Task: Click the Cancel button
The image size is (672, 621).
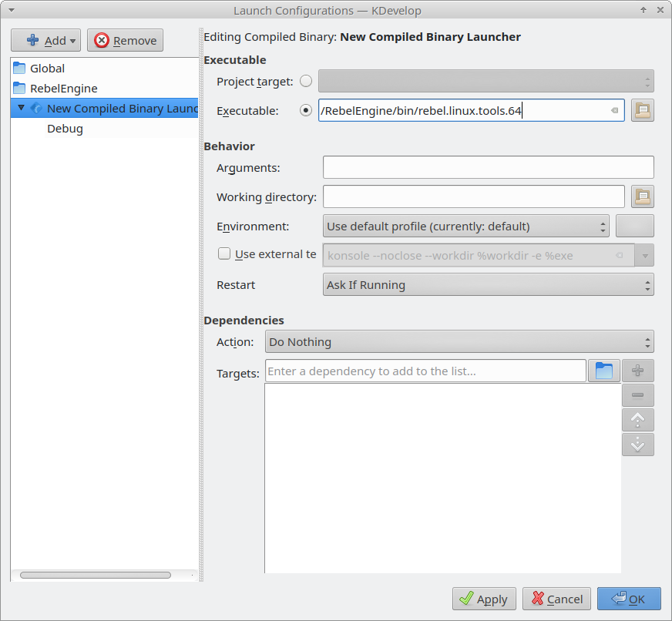Action: coord(556,599)
